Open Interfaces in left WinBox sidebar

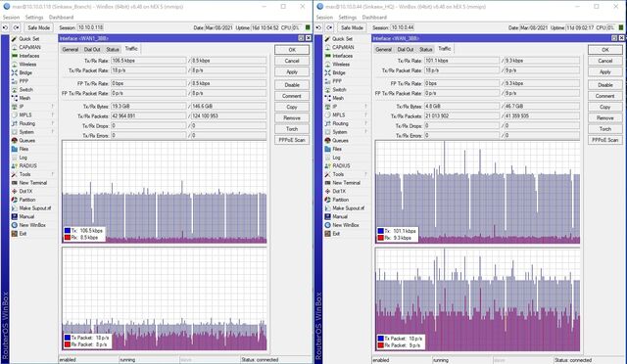[x=25, y=56]
